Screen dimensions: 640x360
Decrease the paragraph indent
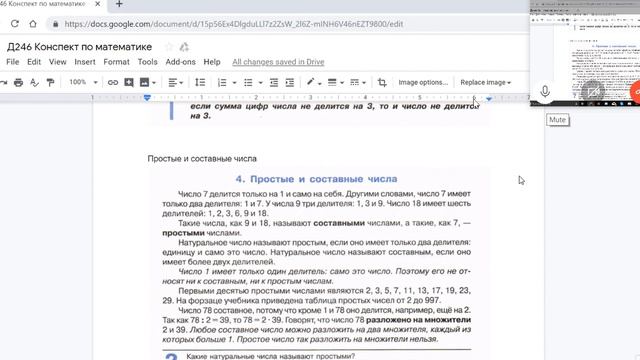[x=273, y=82]
